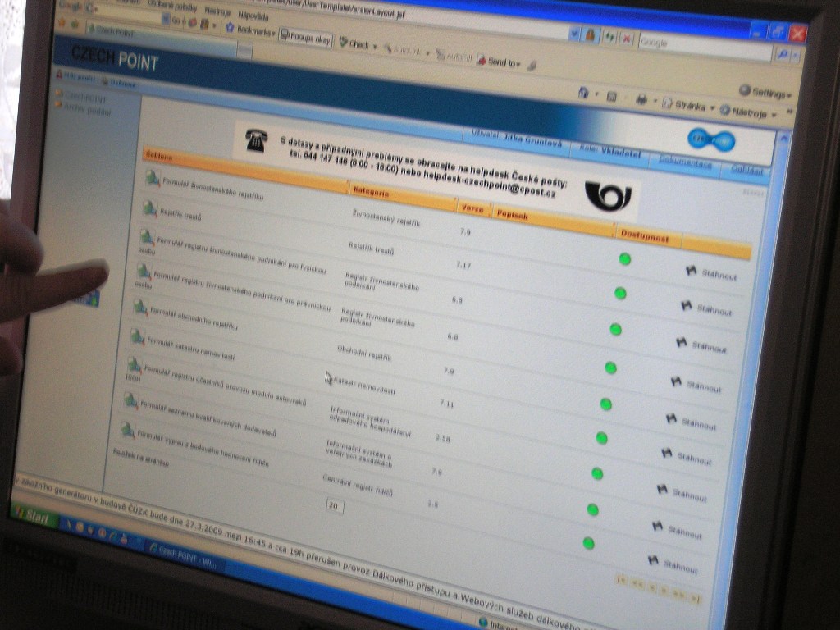Click the Centrální registr řidičů category cell

pos(357,484)
